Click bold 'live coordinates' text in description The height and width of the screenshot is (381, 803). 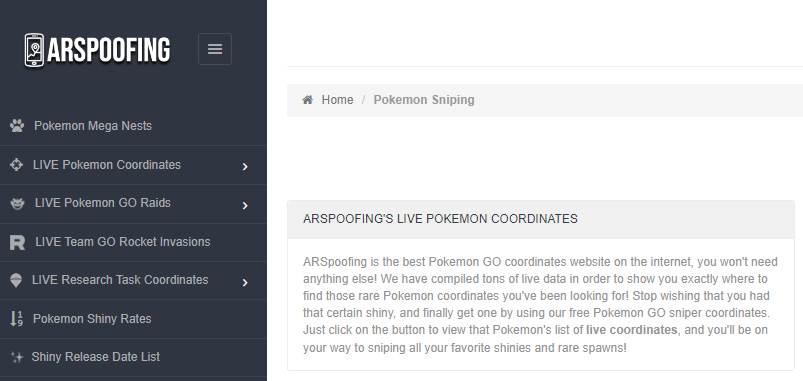tap(631, 330)
